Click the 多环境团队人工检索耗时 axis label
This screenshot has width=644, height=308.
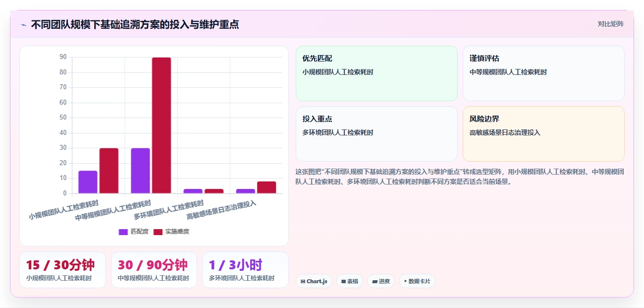coord(169,210)
